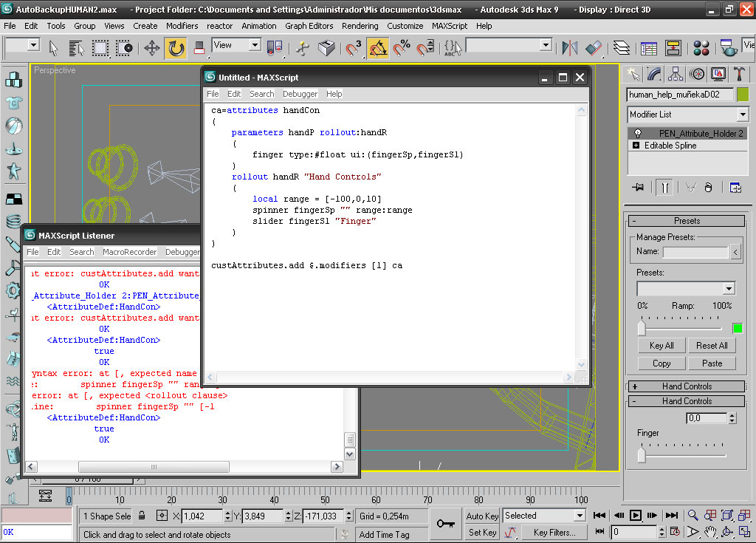The height and width of the screenshot is (543, 756).
Task: Toggle selection lock padlock icon
Action: coord(142,516)
